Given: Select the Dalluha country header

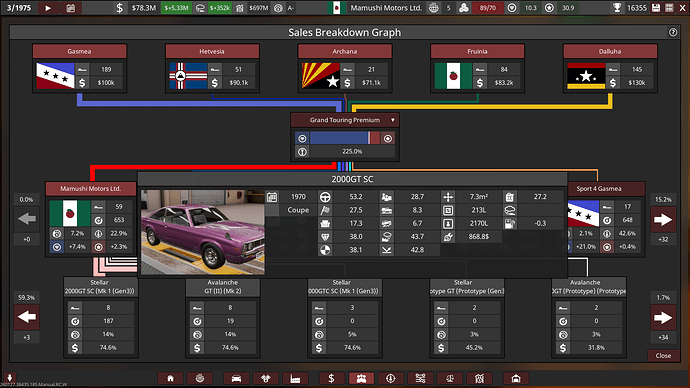Looking at the screenshot, I should 610,51.
